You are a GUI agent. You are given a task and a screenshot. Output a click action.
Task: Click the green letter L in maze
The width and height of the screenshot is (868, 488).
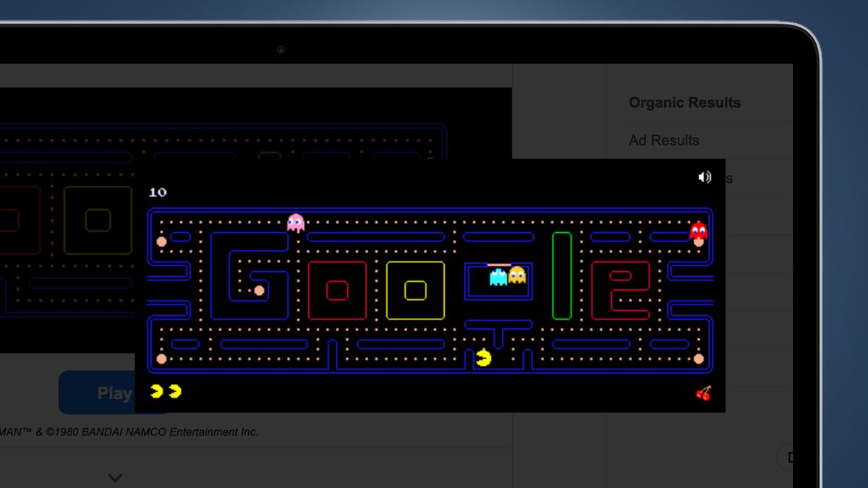tap(562, 275)
